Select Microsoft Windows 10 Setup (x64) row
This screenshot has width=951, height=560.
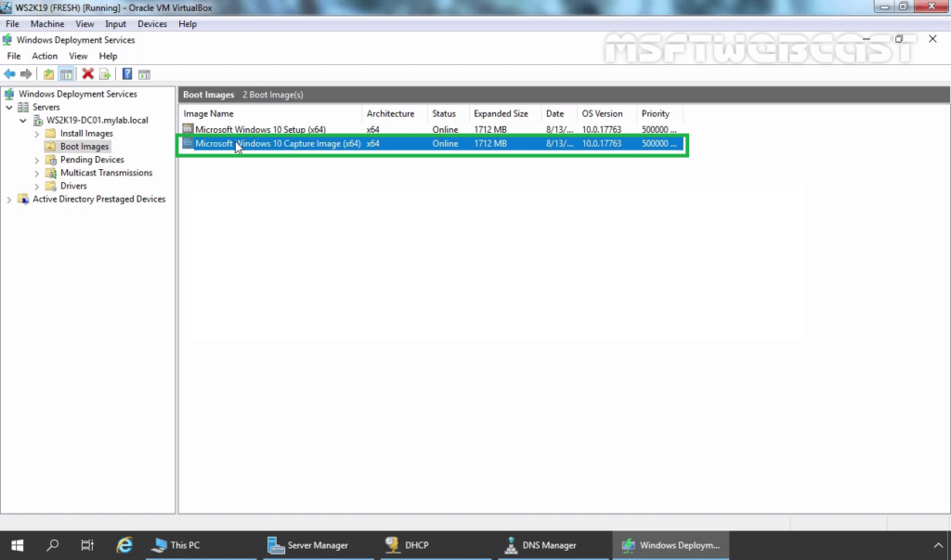coord(432,129)
